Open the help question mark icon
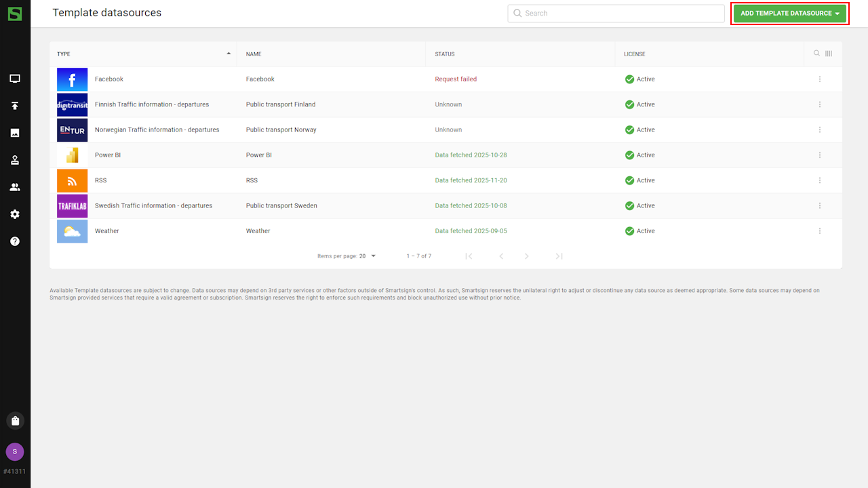This screenshot has height=488, width=868. 15,241
